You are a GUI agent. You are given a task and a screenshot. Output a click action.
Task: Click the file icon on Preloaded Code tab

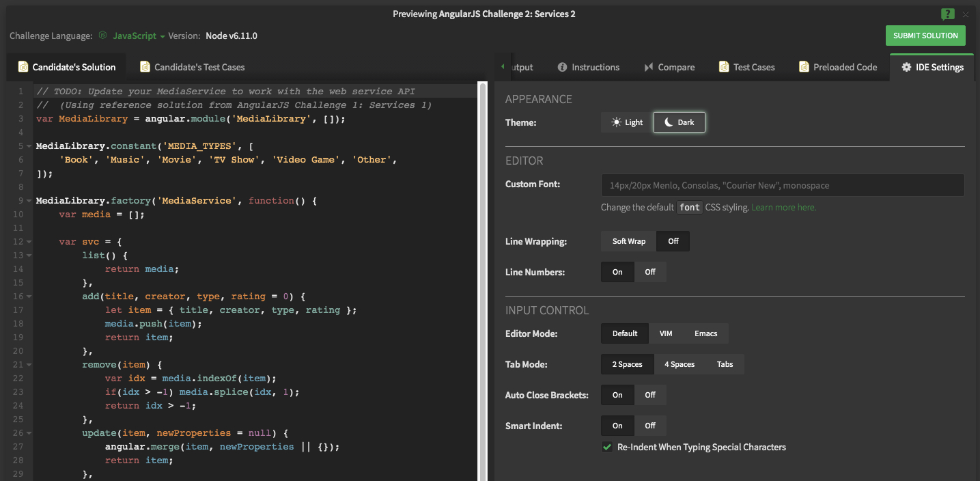point(804,67)
